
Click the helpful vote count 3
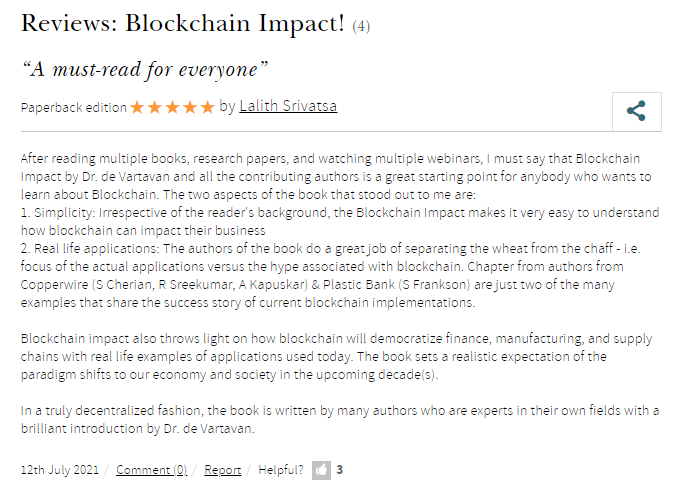pyautogui.click(x=340, y=469)
